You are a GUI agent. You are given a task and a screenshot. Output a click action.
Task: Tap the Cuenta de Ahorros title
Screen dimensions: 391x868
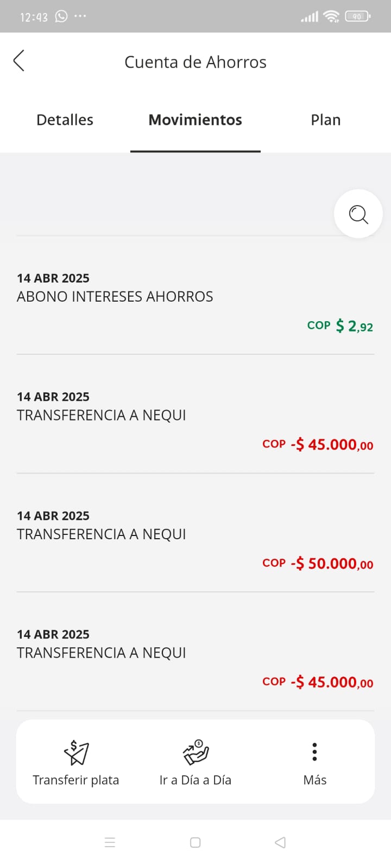(x=195, y=62)
